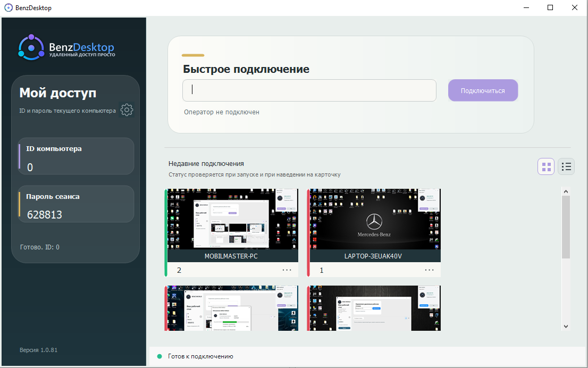Focus the quick connection ID input field
Image resolution: width=588 pixels, height=368 pixels.
[309, 90]
